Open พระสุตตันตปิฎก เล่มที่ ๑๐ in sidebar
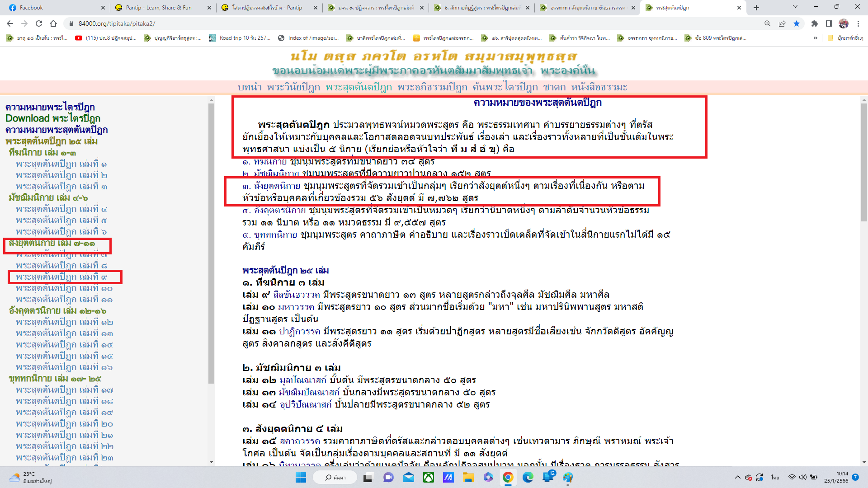Viewport: 868px width, 488px height. click(64, 288)
